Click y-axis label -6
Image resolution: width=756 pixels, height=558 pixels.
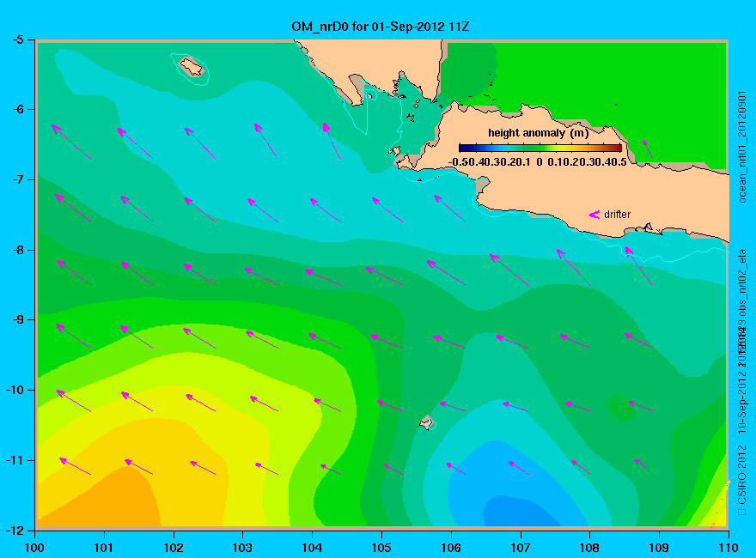(17, 109)
